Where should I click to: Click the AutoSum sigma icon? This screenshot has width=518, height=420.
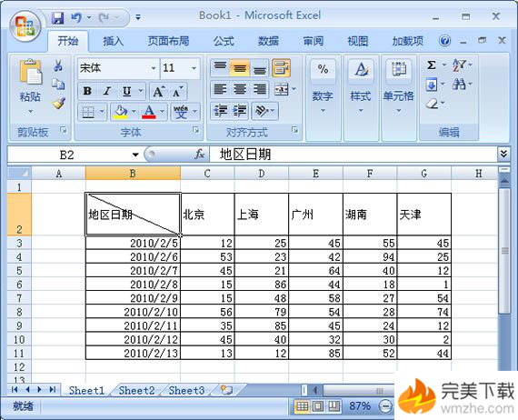tap(432, 65)
